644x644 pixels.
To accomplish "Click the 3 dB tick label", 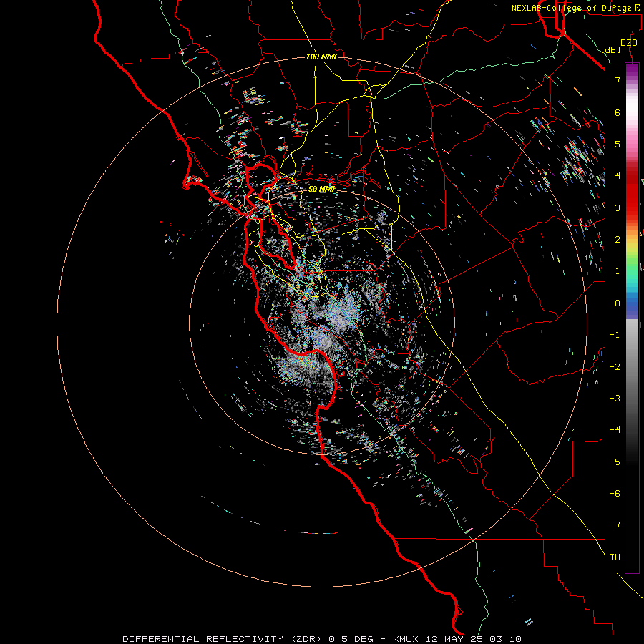I will 618,208.
